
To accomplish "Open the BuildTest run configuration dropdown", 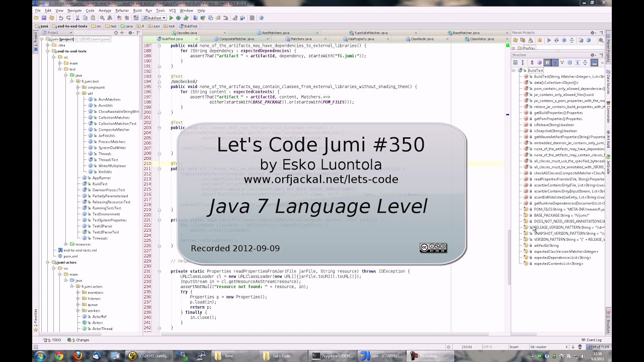I will 154,18.
